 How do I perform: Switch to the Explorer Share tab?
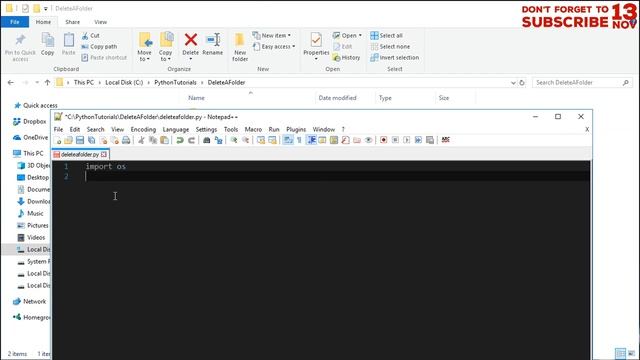(73, 22)
